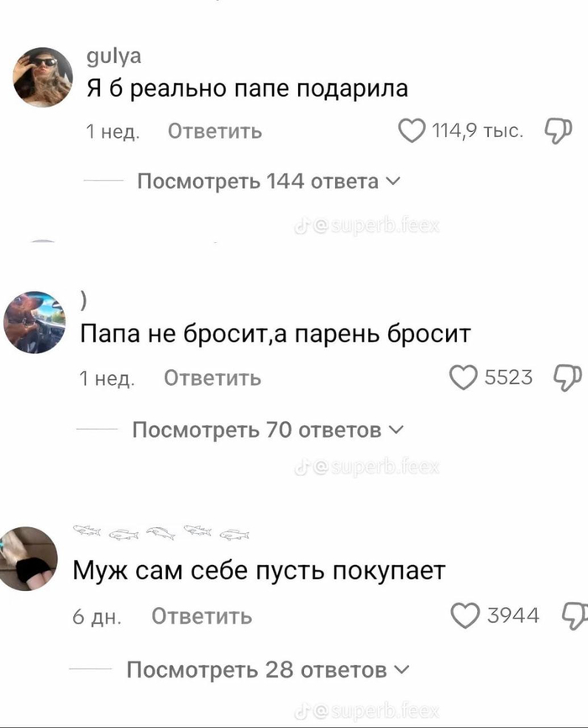The image size is (588, 728).
Task: Select the comment text 'Я б реально папе подарила'
Action: point(247,88)
